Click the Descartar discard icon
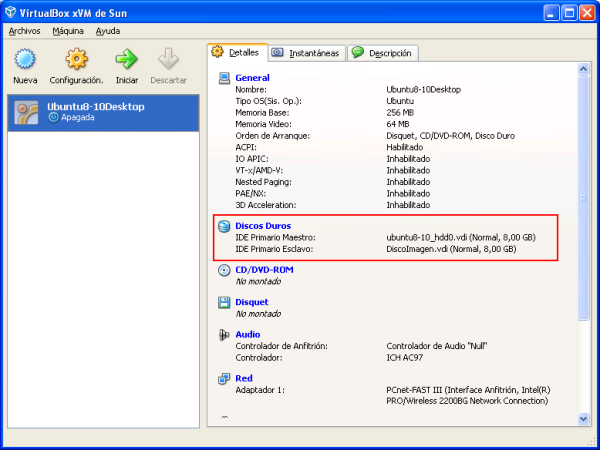 click(x=168, y=60)
